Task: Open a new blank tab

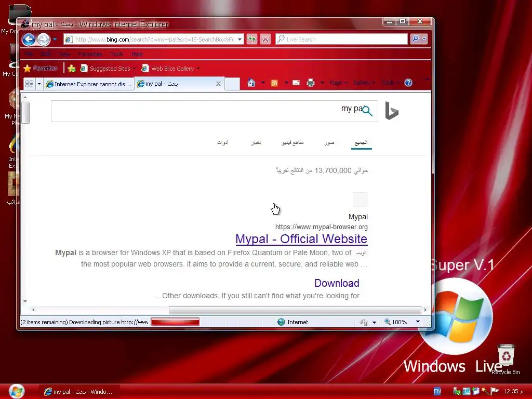Action: pyautogui.click(x=232, y=84)
